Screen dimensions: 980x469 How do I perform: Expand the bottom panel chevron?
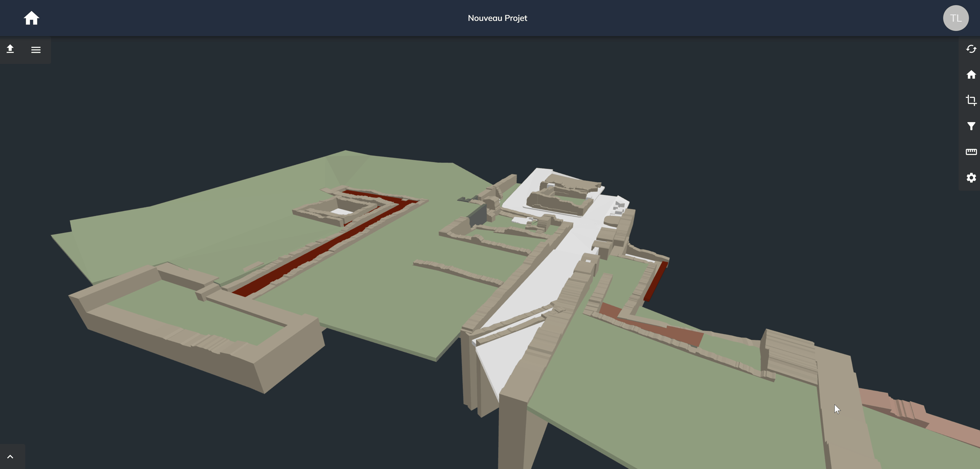click(10, 456)
